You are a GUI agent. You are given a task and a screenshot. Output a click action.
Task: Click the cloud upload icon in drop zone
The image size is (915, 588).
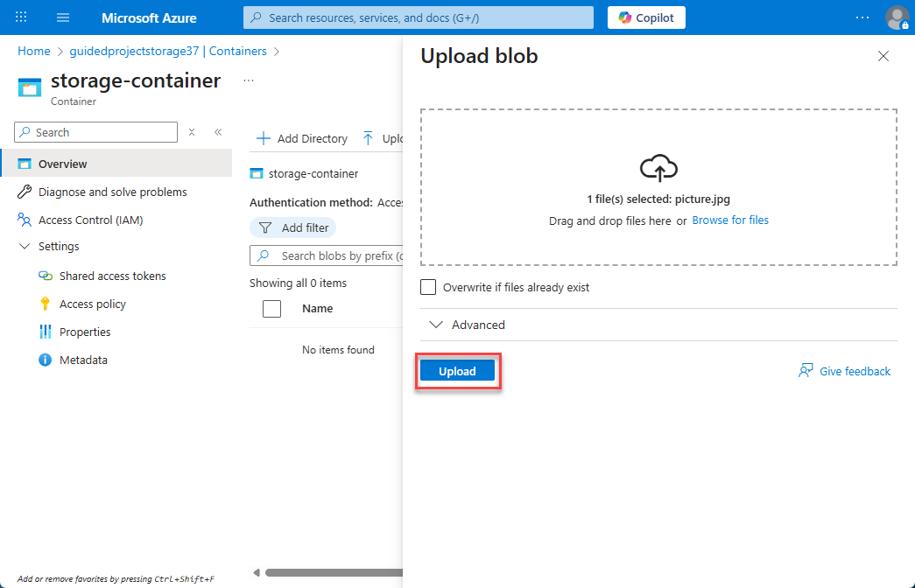(x=658, y=168)
